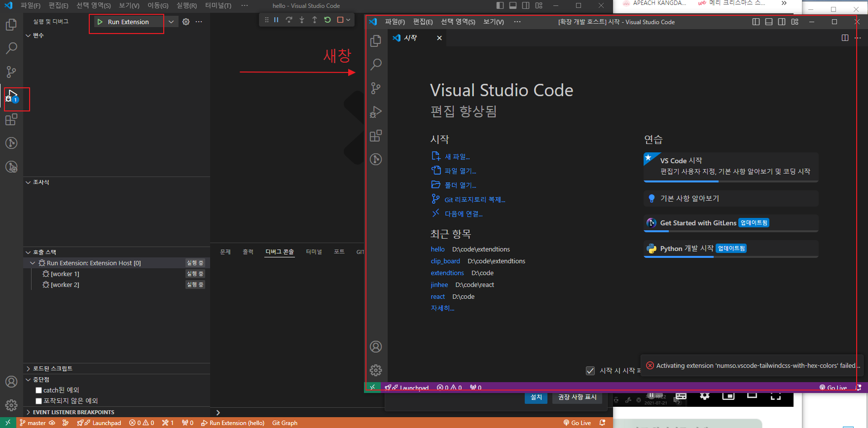Open recent project clip_board
Viewport: 868px width, 428px height.
tap(445, 261)
